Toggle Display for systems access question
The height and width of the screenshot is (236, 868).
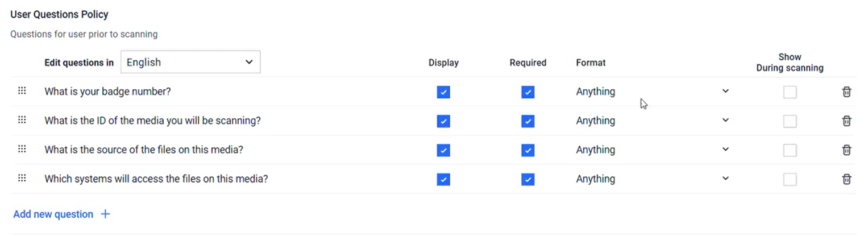point(443,179)
